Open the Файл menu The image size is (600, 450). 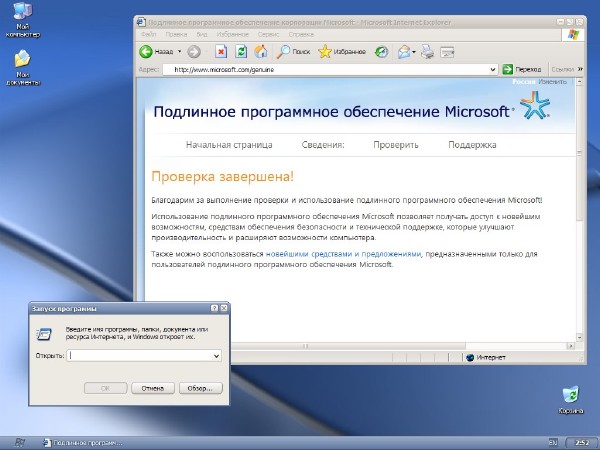pyautogui.click(x=148, y=34)
